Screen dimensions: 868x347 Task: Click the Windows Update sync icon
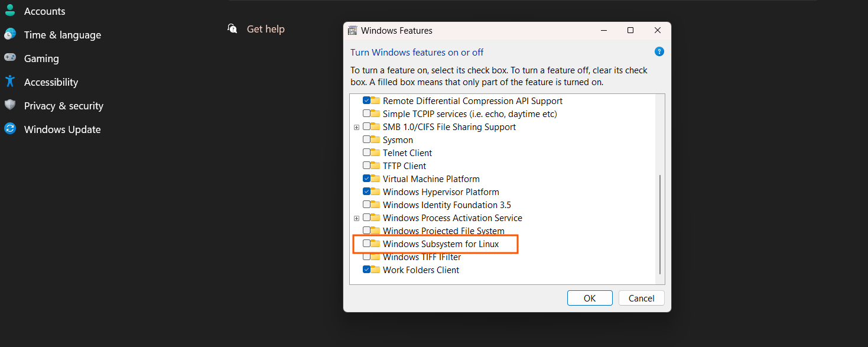click(x=10, y=129)
